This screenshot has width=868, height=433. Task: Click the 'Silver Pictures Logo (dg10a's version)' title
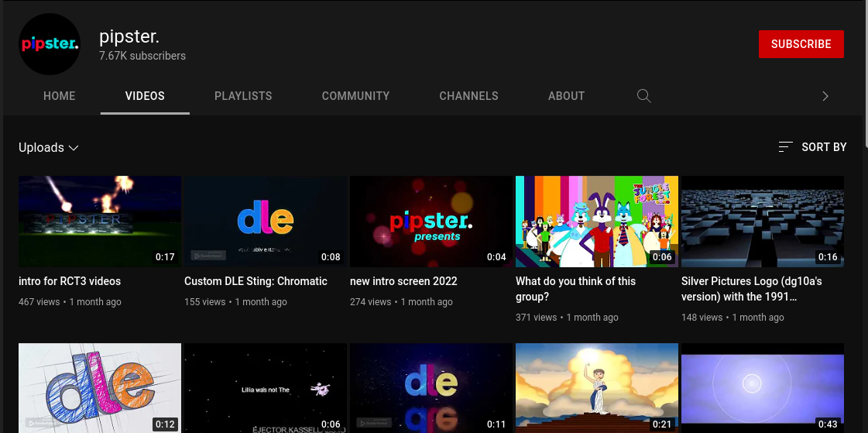752,289
